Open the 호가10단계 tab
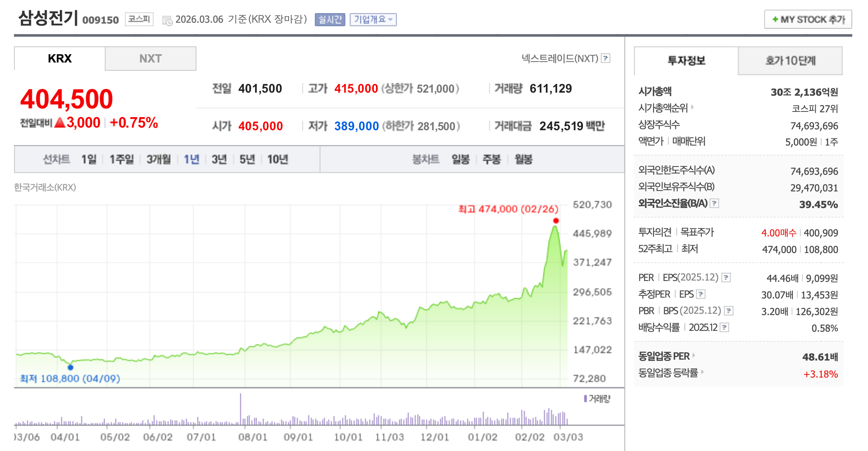868x451 pixels. click(x=790, y=61)
